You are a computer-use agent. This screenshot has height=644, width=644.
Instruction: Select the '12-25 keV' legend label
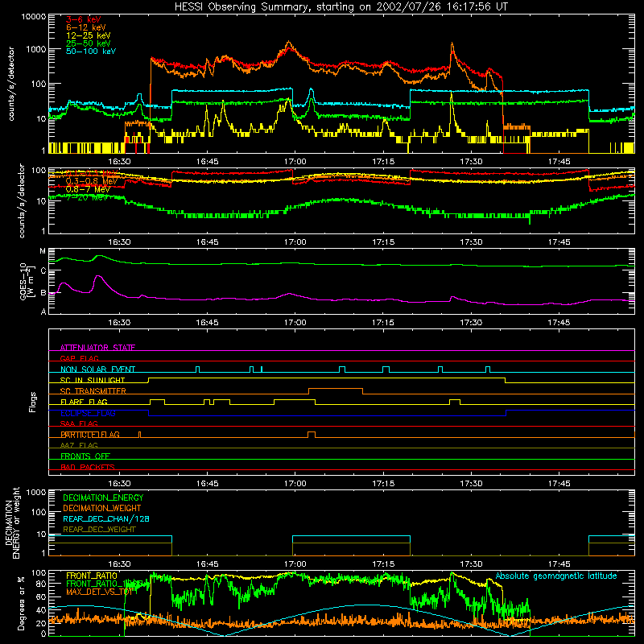(89, 35)
